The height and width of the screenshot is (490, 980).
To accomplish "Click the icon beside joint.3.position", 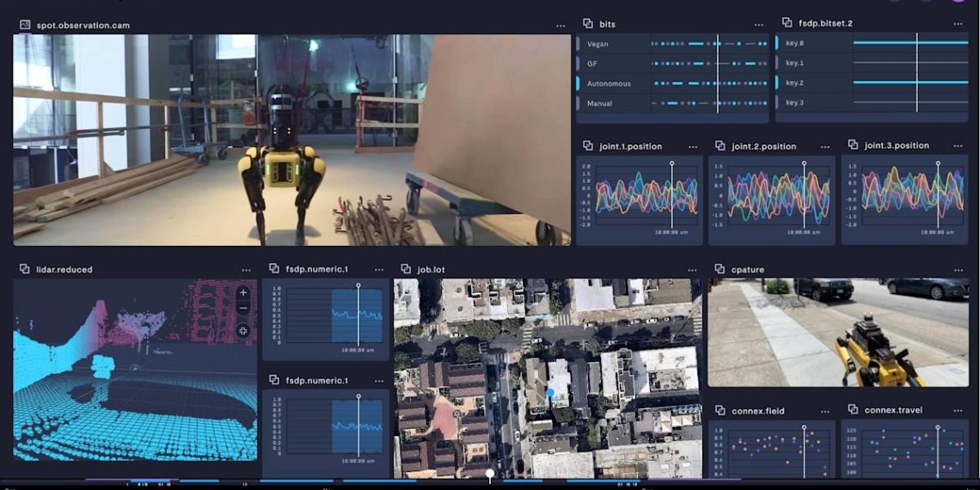I will (853, 144).
